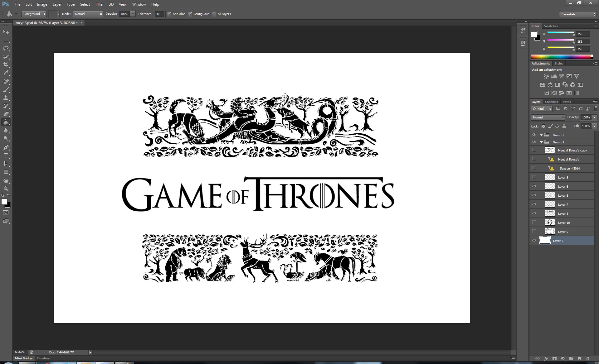Hide Layer 8 visibility eye
Screen dimensions: 599x364
(x=534, y=213)
